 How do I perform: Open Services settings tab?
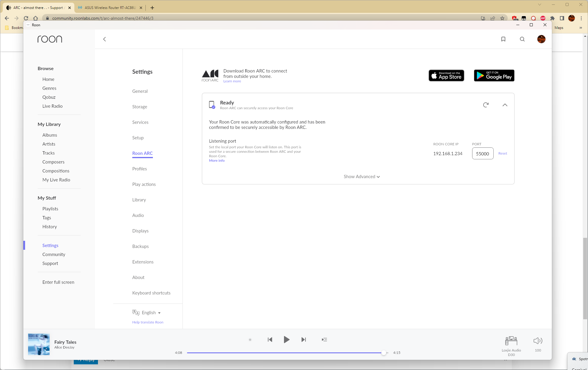140,122
